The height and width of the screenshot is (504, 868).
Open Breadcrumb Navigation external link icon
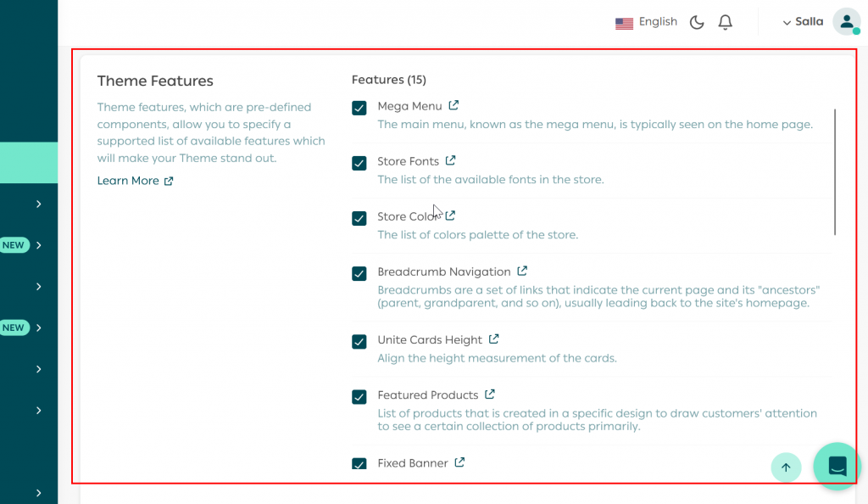point(522,272)
